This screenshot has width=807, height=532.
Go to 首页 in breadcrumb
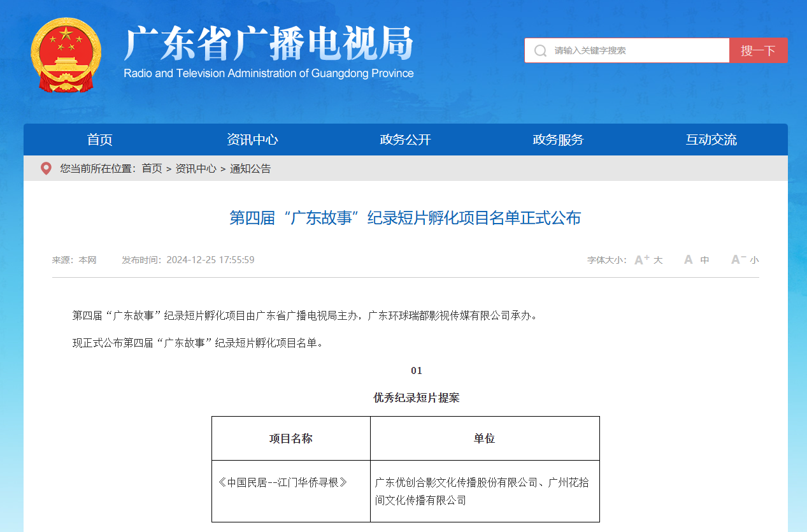pos(152,169)
